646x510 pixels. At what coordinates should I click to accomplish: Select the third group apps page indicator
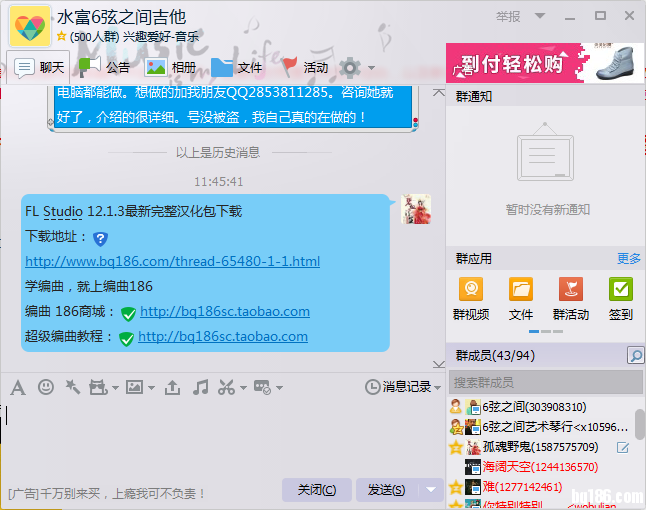[558, 331]
